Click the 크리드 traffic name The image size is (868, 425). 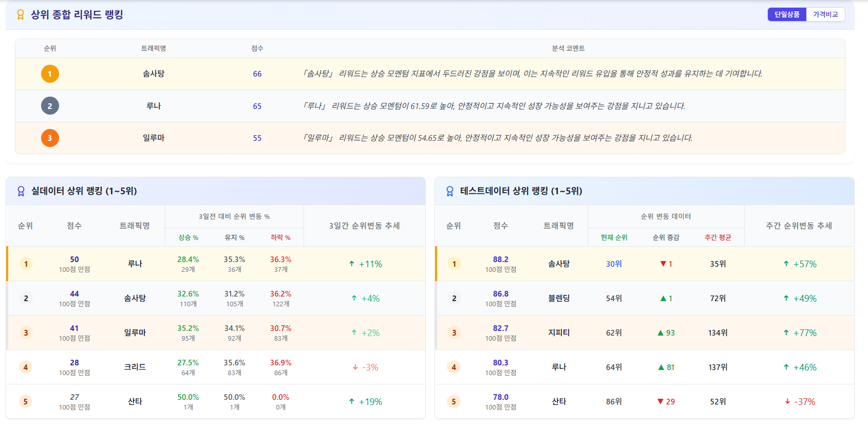pyautogui.click(x=135, y=367)
